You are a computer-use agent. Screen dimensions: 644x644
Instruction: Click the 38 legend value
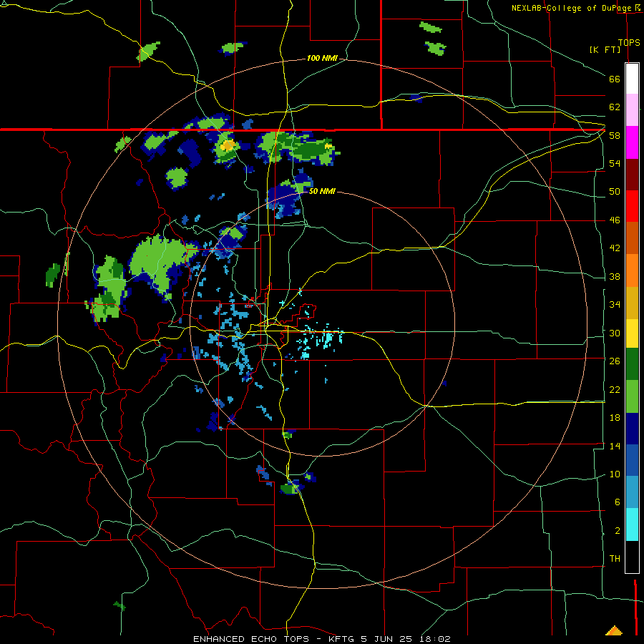pyautogui.click(x=615, y=277)
